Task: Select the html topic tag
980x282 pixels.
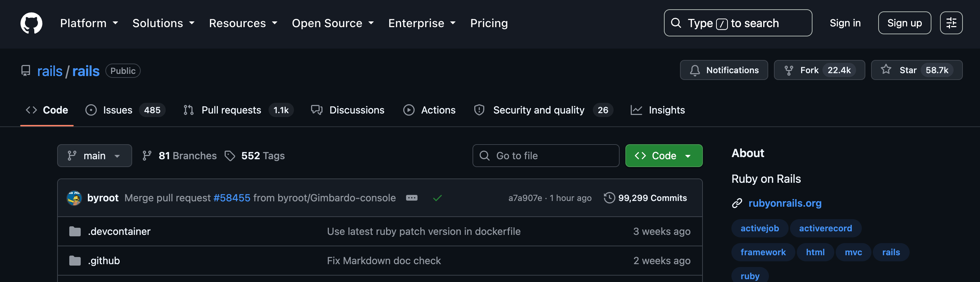Action: 815,252
